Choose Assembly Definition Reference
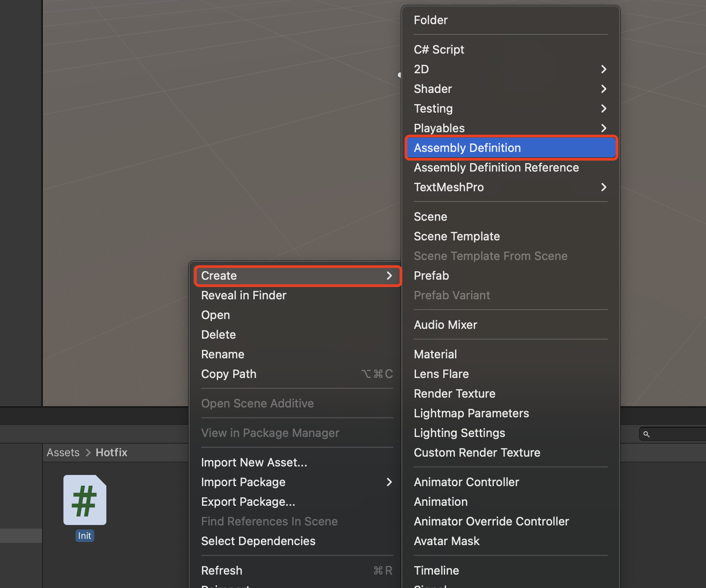This screenshot has width=706, height=588. 511,168
